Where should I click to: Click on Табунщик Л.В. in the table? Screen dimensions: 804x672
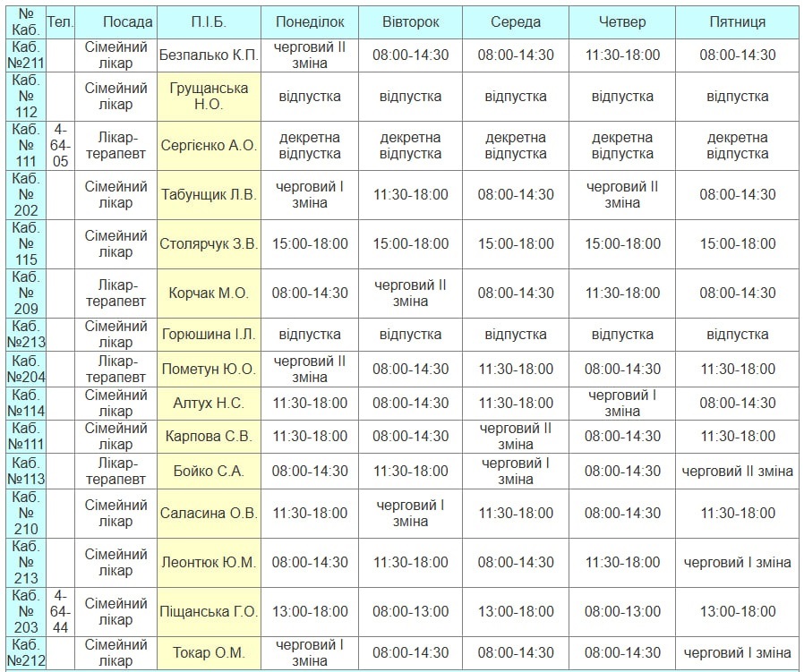tap(209, 195)
